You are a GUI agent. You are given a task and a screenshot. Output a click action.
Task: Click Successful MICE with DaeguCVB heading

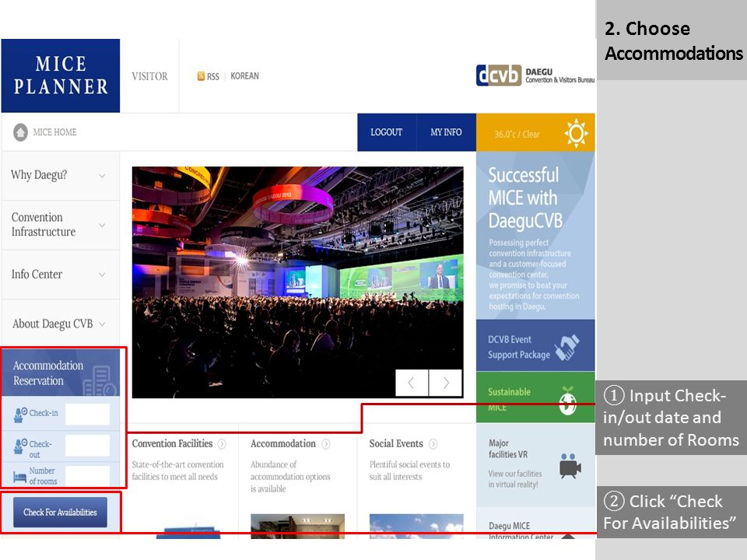(x=525, y=198)
